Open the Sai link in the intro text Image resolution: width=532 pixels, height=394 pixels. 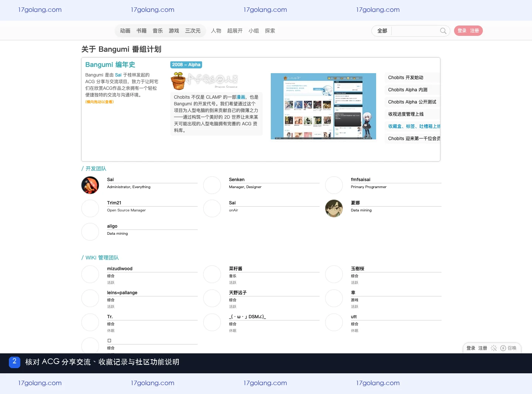118,75
